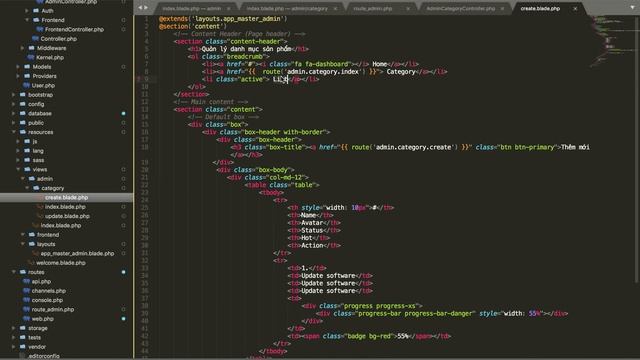Click the blade icon beside welcome.blade.php
The width and height of the screenshot is (640, 360).
[31, 263]
